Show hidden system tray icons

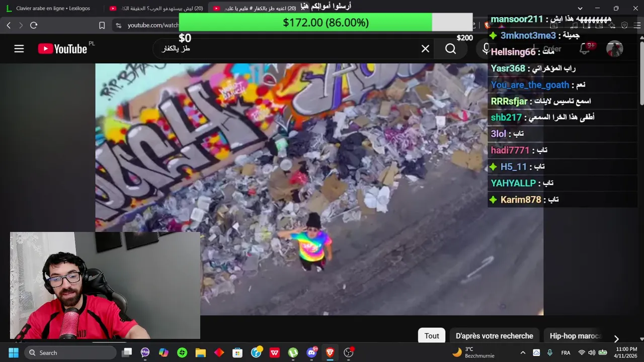coord(523,353)
